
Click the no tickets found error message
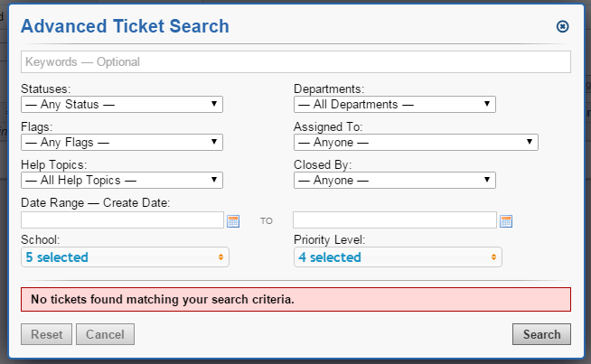pyautogui.click(x=295, y=299)
